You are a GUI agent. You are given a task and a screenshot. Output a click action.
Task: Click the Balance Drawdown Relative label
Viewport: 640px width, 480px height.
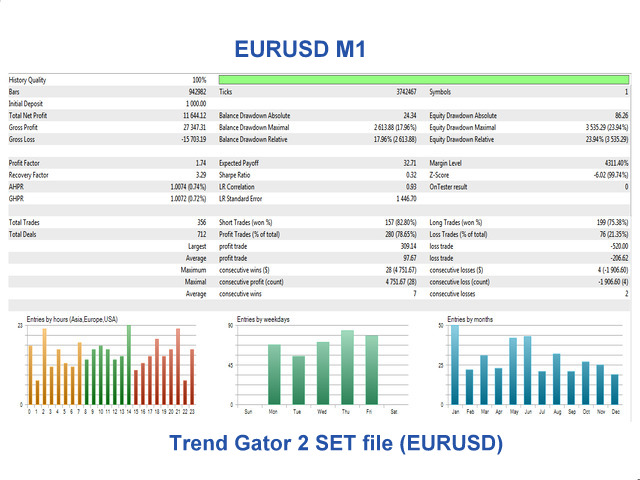(253, 139)
